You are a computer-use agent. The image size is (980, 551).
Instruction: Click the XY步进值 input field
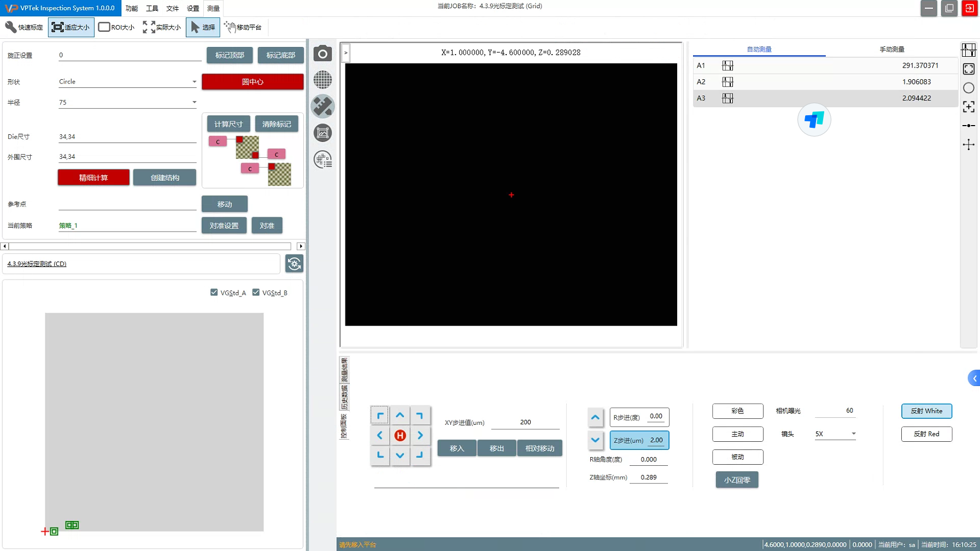[525, 422]
